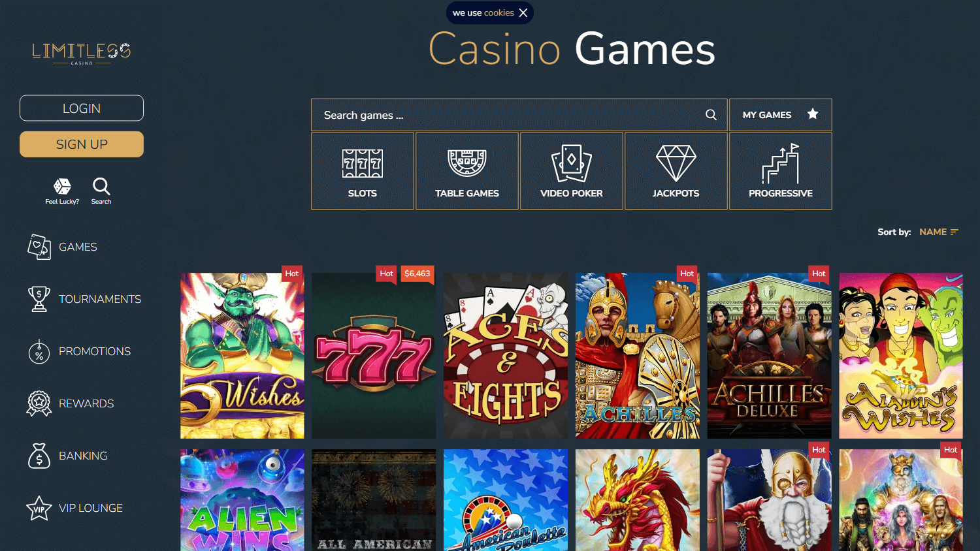Image resolution: width=980 pixels, height=551 pixels.
Task: Click the LOGIN button
Action: (x=82, y=108)
